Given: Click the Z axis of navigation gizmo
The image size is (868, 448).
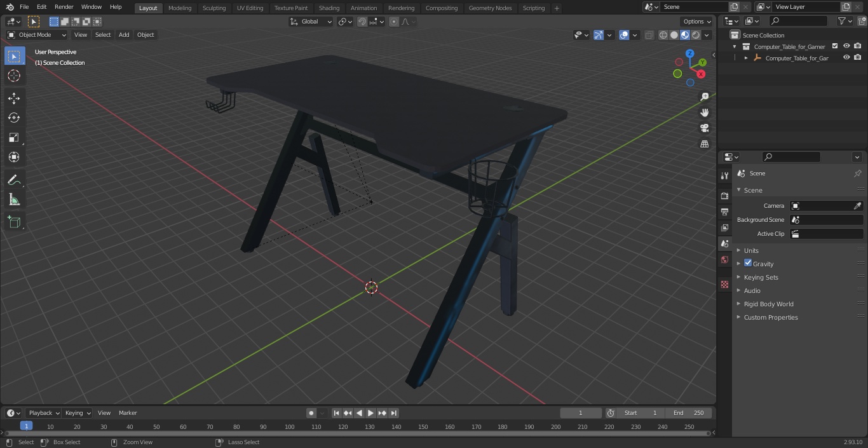Looking at the screenshot, I should tap(690, 54).
